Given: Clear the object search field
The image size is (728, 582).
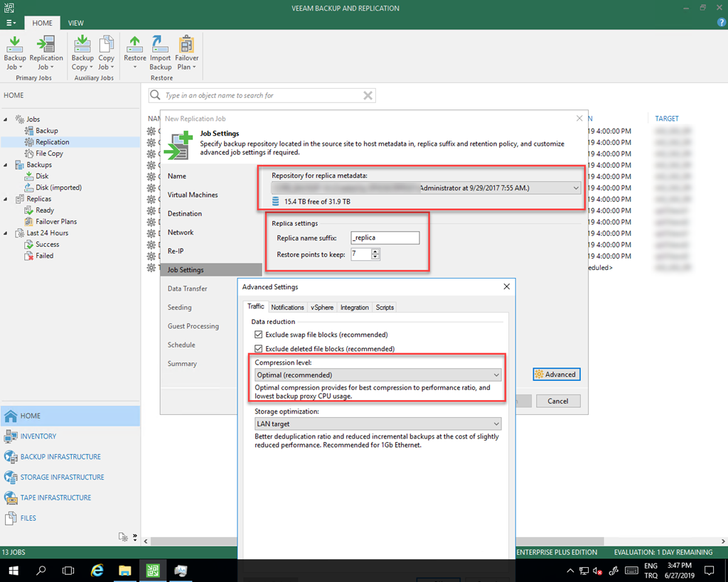Looking at the screenshot, I should tap(368, 96).
